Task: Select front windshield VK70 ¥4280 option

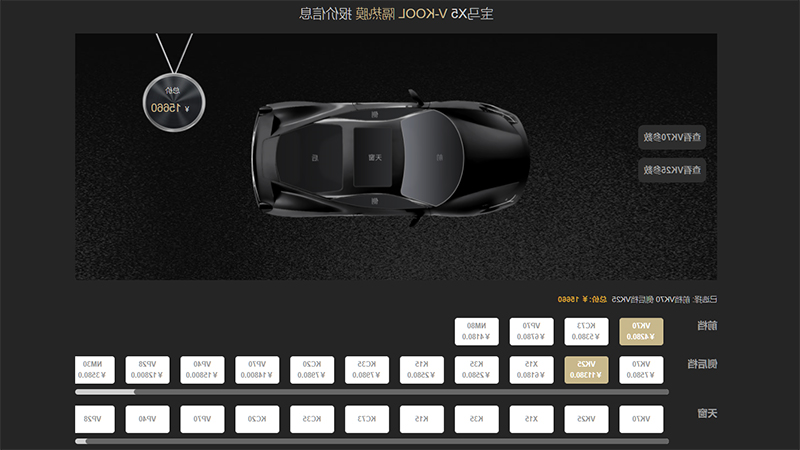Action: (x=641, y=332)
